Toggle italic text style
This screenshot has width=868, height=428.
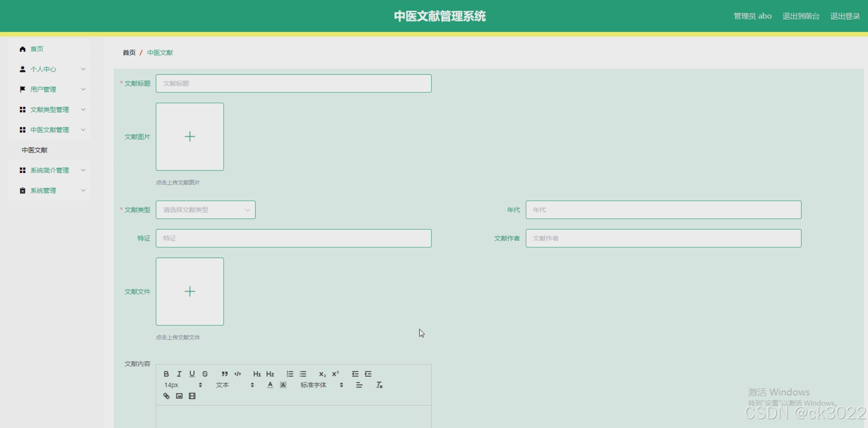tap(179, 374)
